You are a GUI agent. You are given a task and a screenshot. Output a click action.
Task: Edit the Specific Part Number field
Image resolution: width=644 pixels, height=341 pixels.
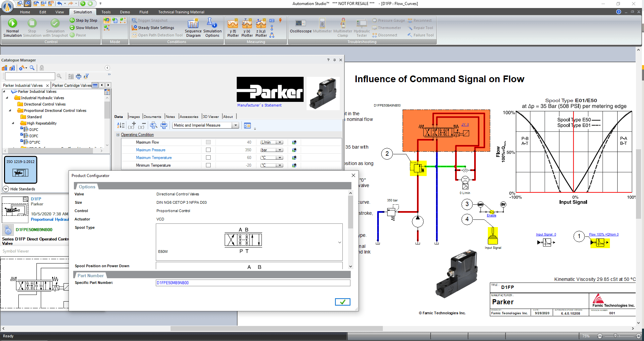252,283
